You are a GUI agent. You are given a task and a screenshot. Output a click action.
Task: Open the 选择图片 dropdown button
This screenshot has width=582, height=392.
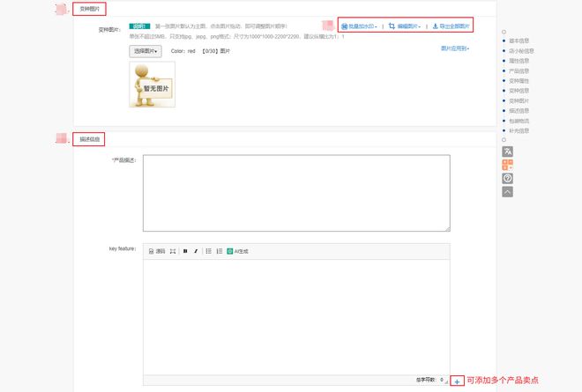click(x=145, y=51)
